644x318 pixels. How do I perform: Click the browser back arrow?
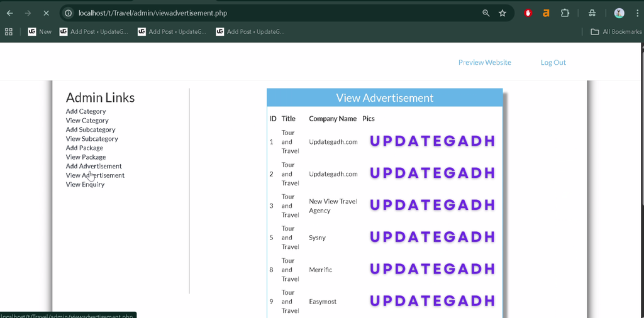point(9,13)
